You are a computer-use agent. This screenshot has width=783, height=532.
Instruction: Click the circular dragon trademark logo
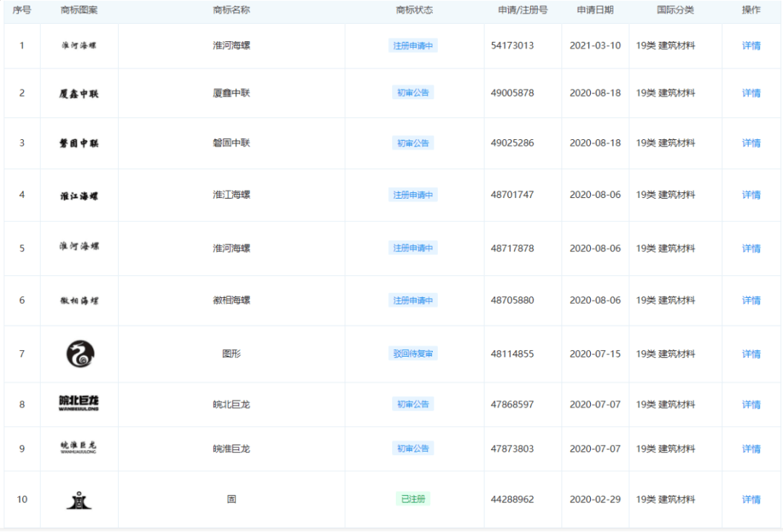[x=80, y=354]
